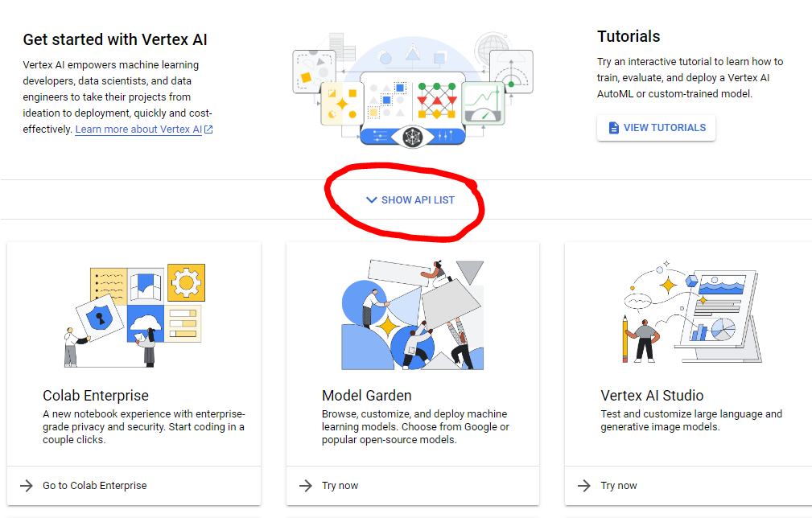Viewport: 812px width, 518px height.
Task: Click the VIEW TUTORIALS button
Action: pos(656,127)
